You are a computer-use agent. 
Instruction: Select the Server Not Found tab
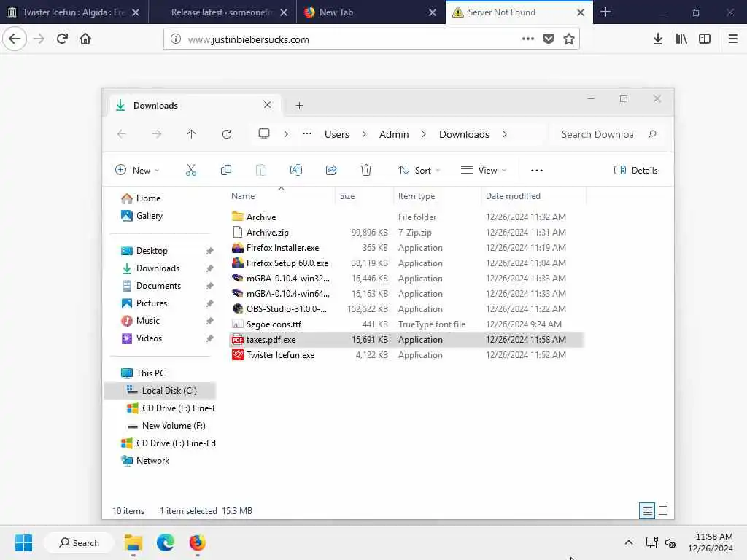(519, 12)
